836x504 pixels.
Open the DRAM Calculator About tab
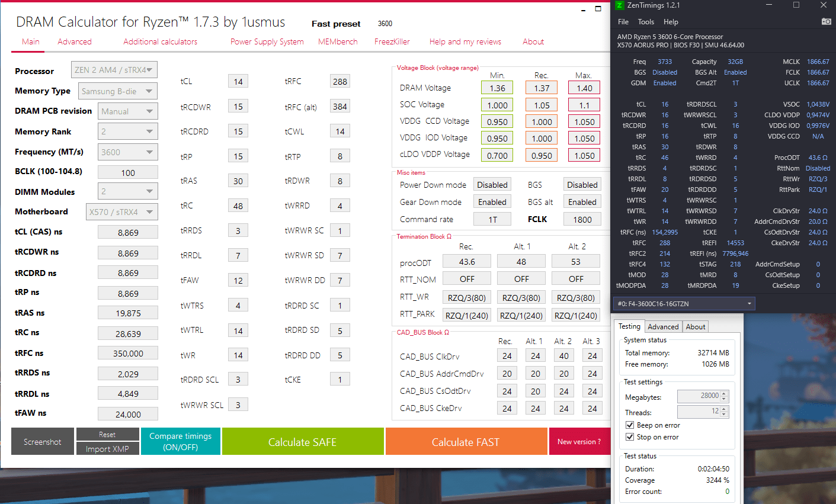pyautogui.click(x=533, y=41)
